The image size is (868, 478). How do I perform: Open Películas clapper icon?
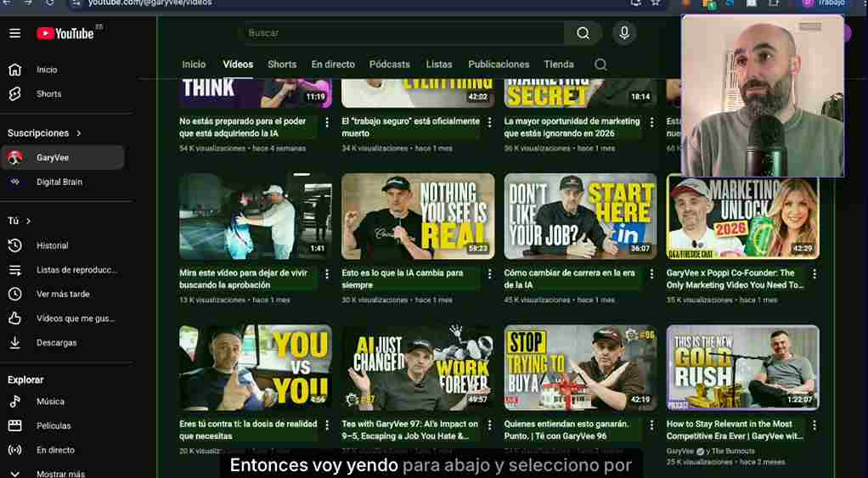[x=15, y=425]
